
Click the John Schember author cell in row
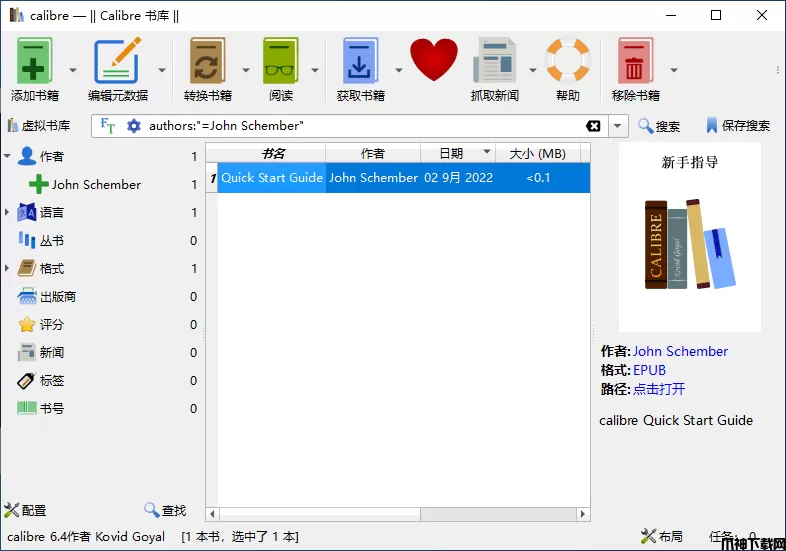point(373,177)
